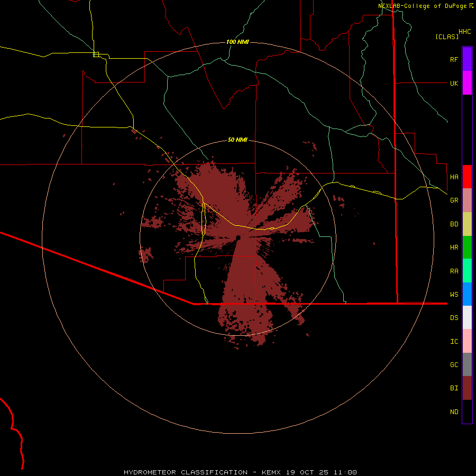Click the GR legend label
Viewport: 476px width, 476px height.
(x=454, y=200)
